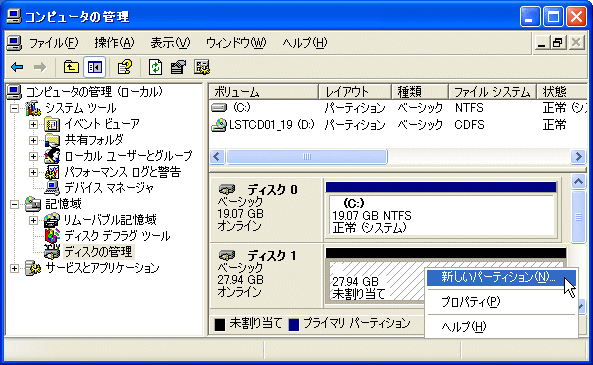Click the CDFS cell in LSTCD01_19 row
Viewport: 593px width, 365px height.
(x=469, y=125)
